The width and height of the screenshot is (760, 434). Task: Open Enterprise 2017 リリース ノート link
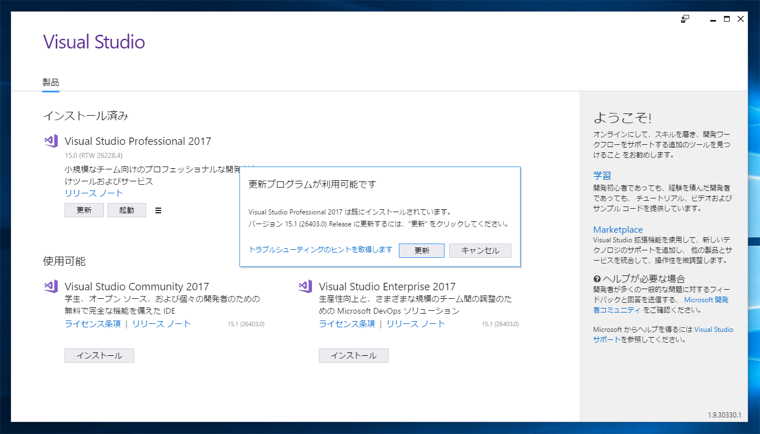(416, 323)
